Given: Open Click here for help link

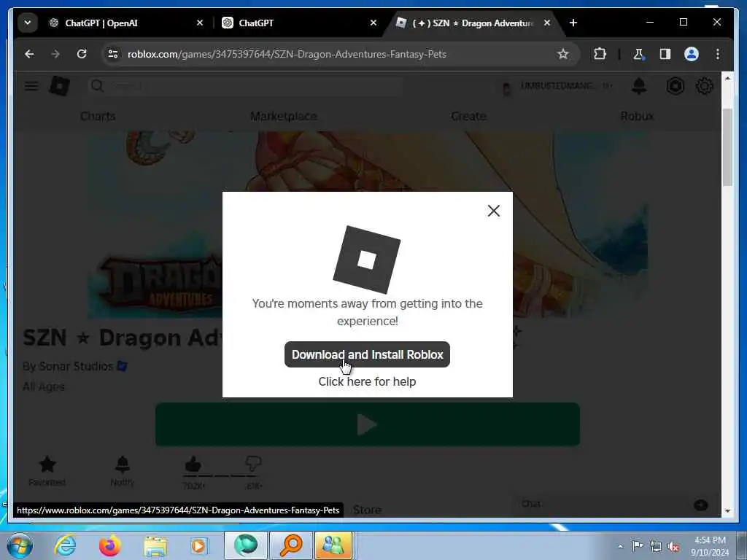Looking at the screenshot, I should pos(367,381).
